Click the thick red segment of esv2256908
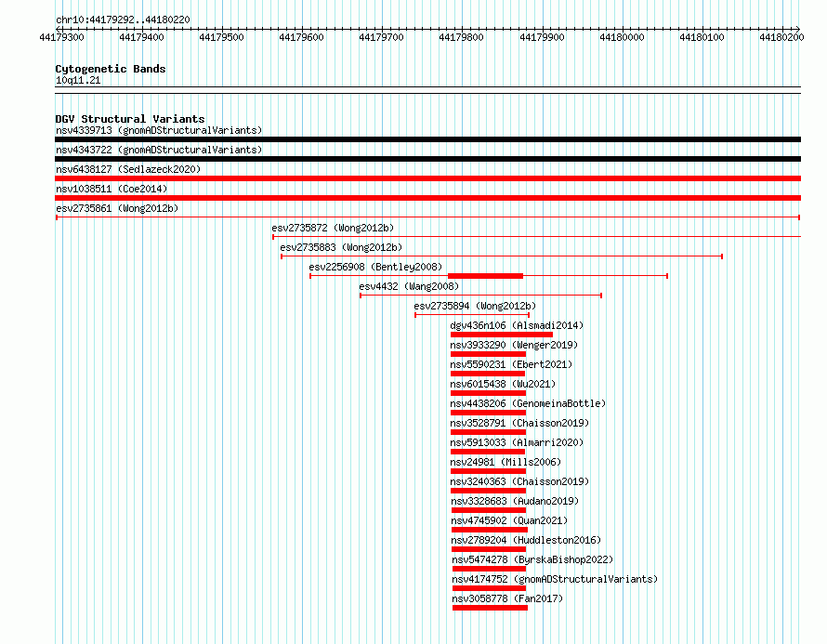Viewport: 827px width, 644px height. click(x=485, y=276)
